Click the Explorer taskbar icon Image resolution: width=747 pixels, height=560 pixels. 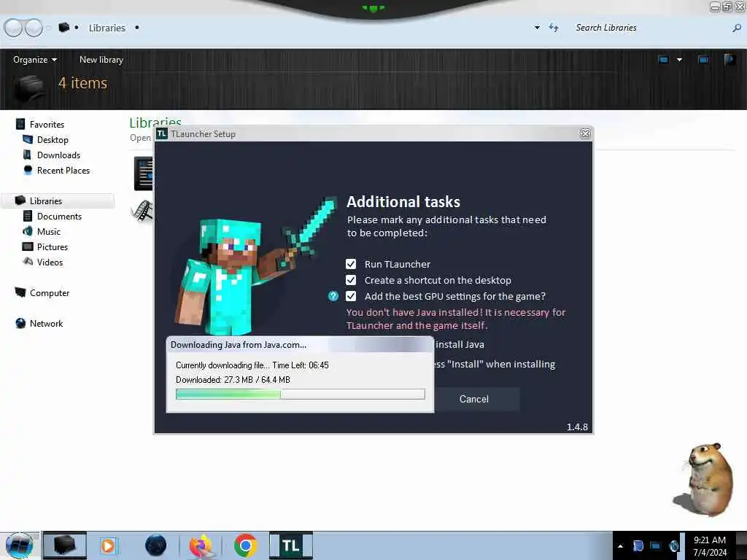click(65, 545)
